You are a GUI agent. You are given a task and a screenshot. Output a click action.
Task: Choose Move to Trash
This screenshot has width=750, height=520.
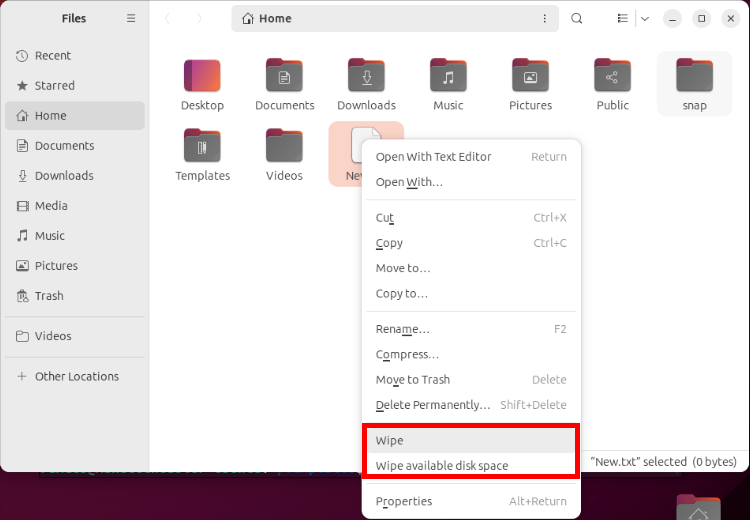[x=471, y=380]
